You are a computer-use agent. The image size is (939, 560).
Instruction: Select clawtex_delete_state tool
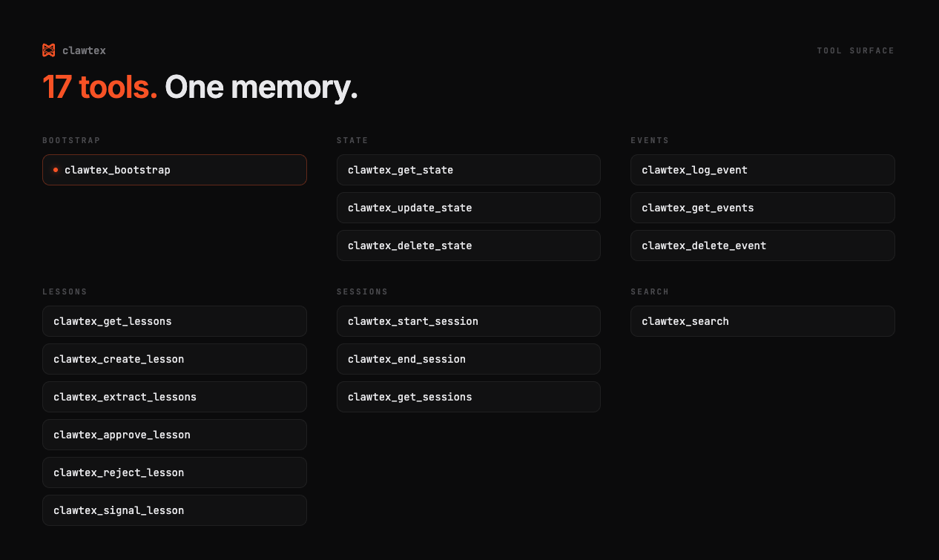(x=469, y=246)
